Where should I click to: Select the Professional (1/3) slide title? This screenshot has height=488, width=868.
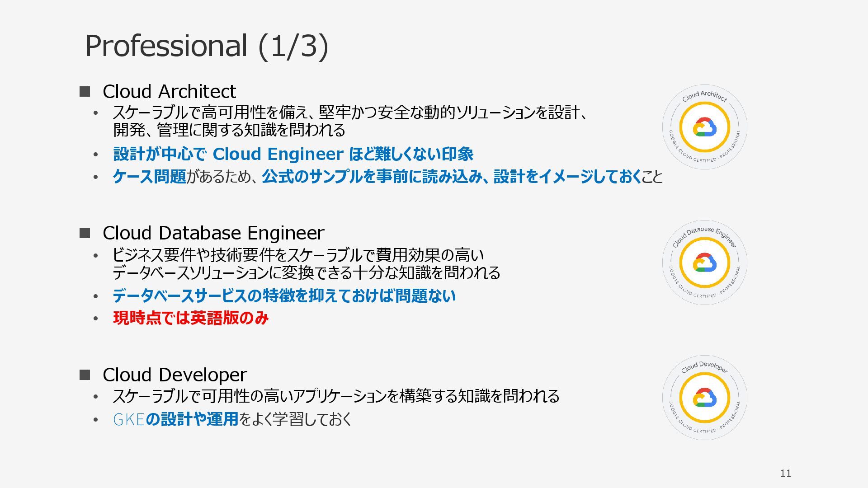point(207,46)
